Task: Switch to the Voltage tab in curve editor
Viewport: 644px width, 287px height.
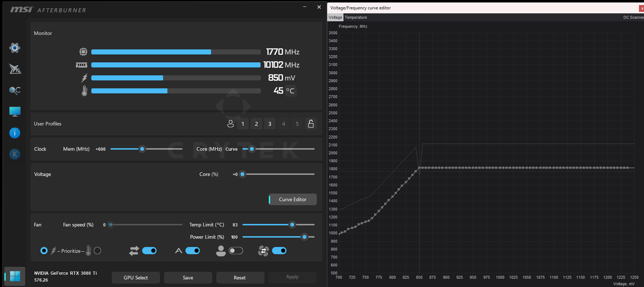Action: tap(335, 17)
